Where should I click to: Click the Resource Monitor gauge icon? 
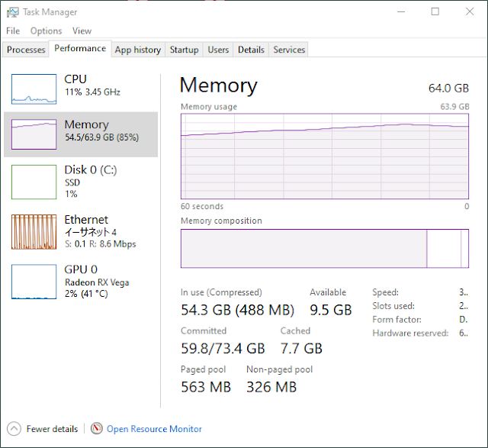point(97,428)
